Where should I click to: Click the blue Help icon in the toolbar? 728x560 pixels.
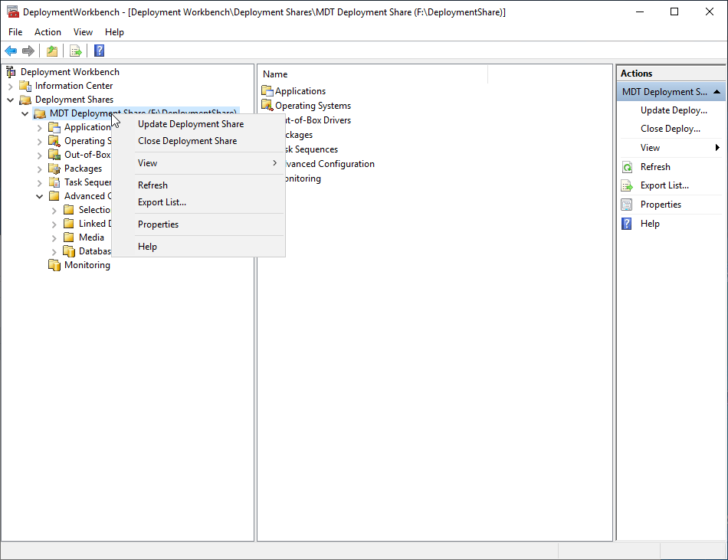pyautogui.click(x=99, y=51)
